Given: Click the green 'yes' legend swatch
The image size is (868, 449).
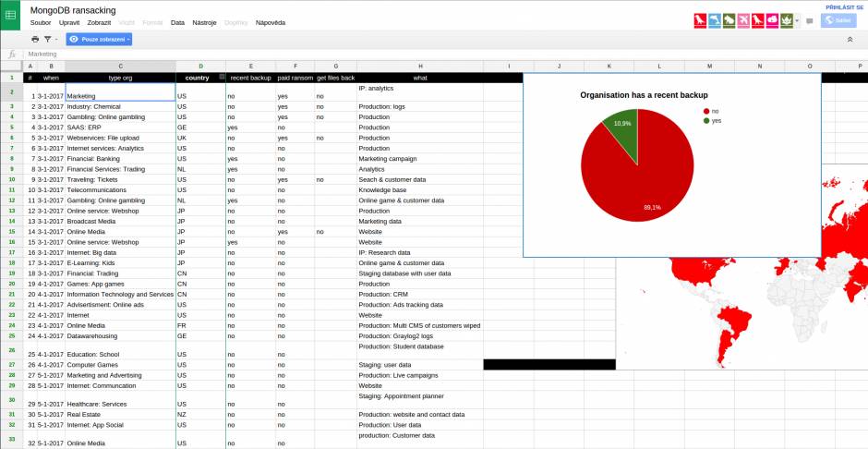Looking at the screenshot, I should point(706,121).
